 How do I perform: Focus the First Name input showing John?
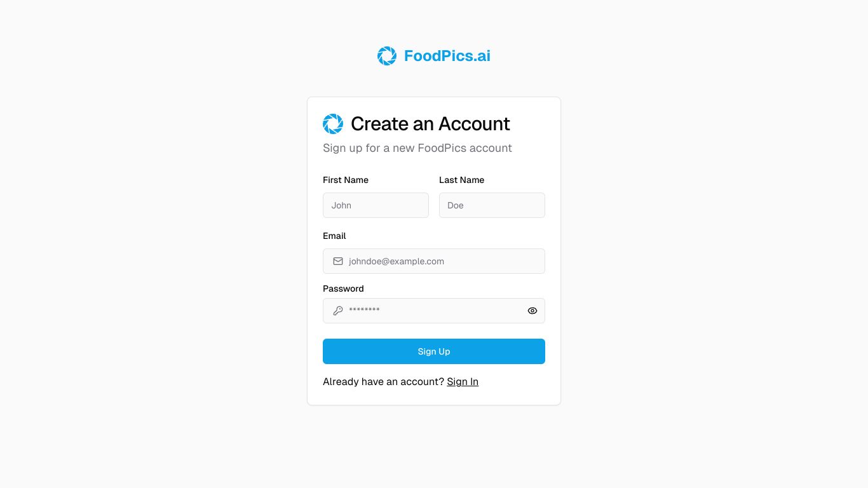pyautogui.click(x=376, y=205)
